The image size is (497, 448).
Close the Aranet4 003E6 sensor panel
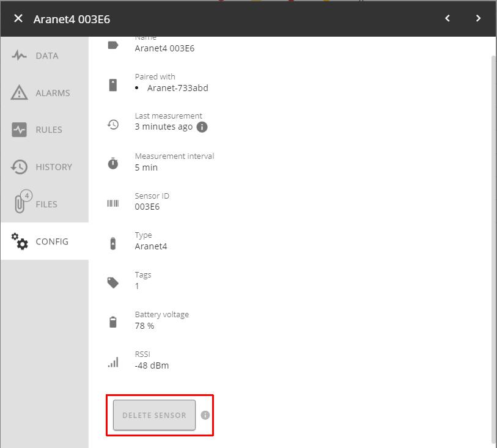tap(18, 18)
